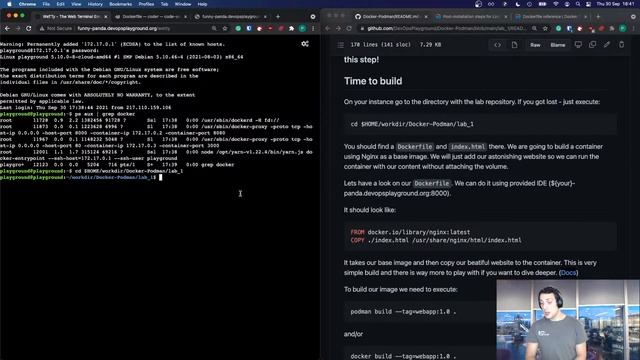
Task: Open the File menu
Action: click(x=46, y=4)
